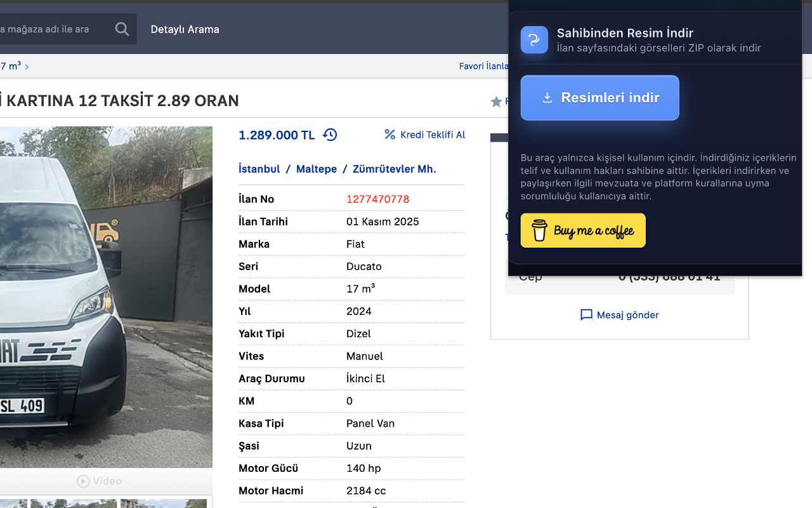Click the 2184 cc engine volume value

366,491
